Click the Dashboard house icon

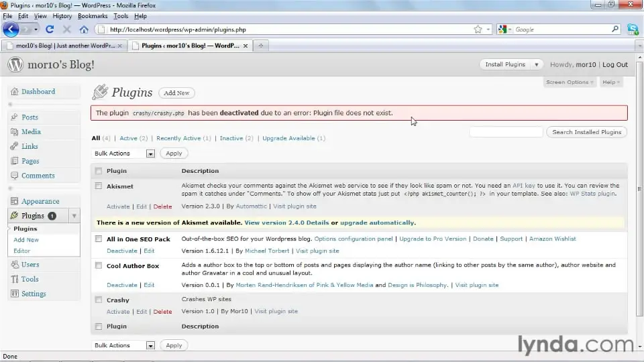(x=14, y=92)
